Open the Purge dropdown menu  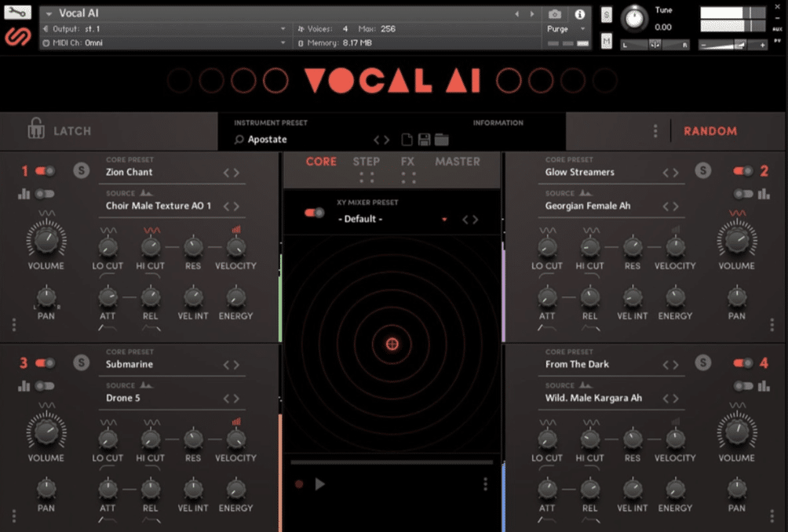click(x=583, y=29)
